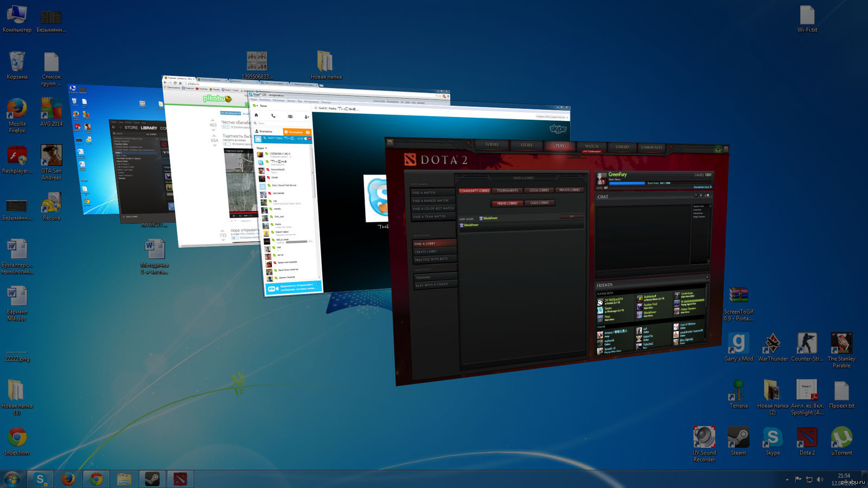The height and width of the screenshot is (488, 868).
Task: Open Windows Explorer from the taskbar
Action: click(x=124, y=479)
